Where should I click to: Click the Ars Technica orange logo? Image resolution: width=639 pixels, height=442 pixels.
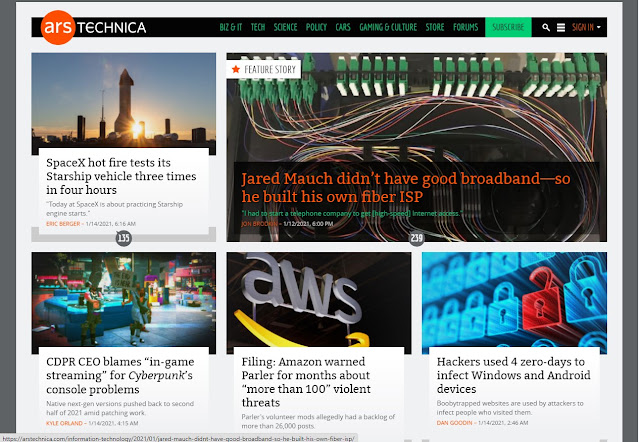pos(58,27)
